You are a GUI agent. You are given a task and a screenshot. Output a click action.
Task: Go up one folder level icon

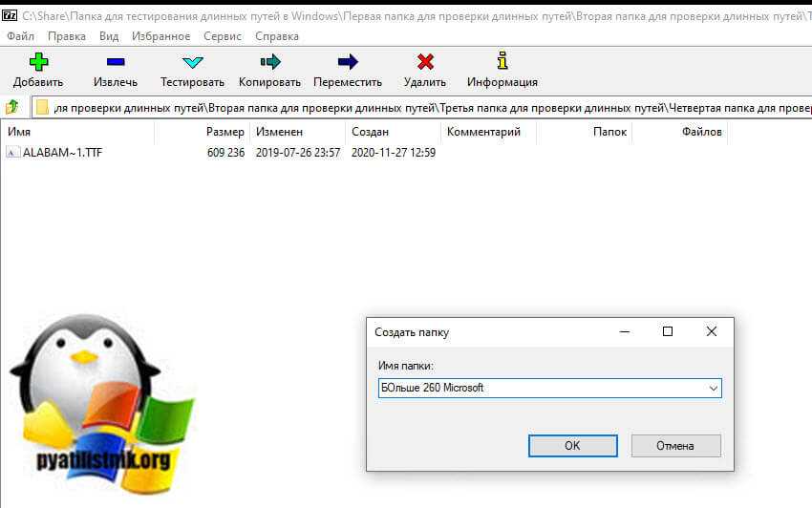pos(13,107)
